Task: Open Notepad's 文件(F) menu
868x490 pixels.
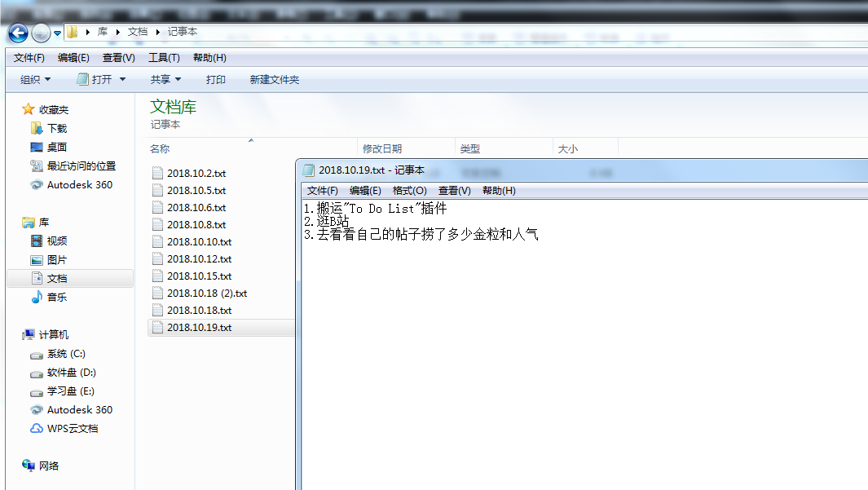Action: pyautogui.click(x=322, y=191)
